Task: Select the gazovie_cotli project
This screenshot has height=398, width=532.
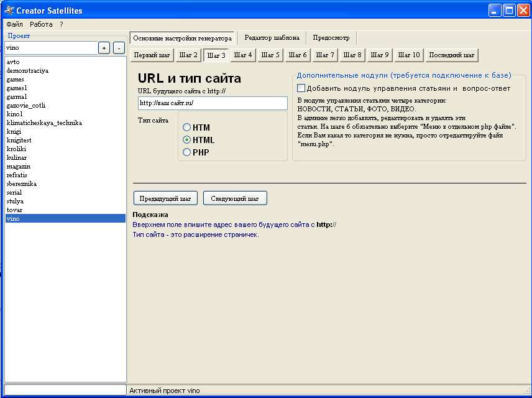Action: point(65,105)
